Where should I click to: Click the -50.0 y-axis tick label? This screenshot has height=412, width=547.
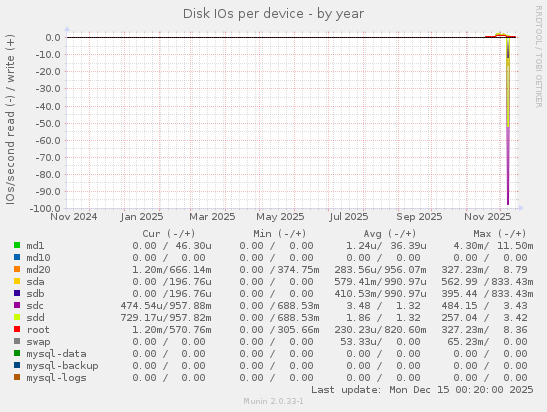click(x=48, y=123)
